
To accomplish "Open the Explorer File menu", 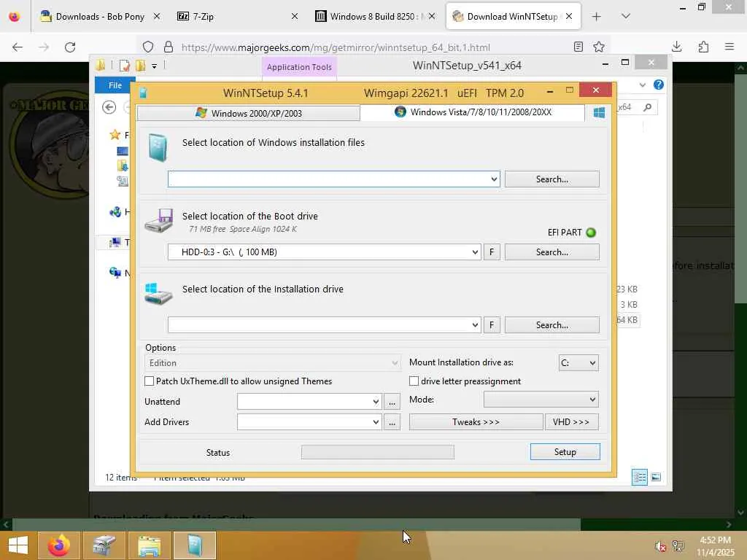I will tap(115, 85).
